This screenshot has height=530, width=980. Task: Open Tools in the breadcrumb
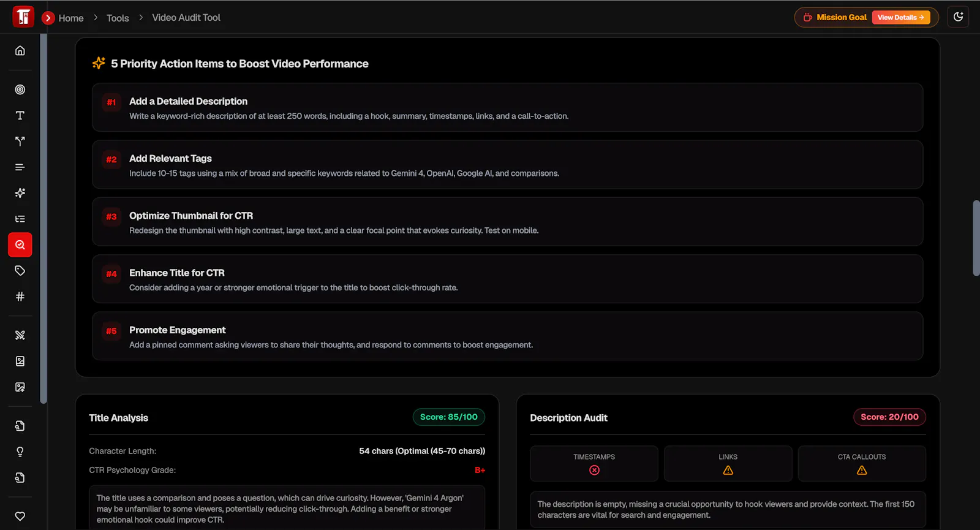point(118,18)
